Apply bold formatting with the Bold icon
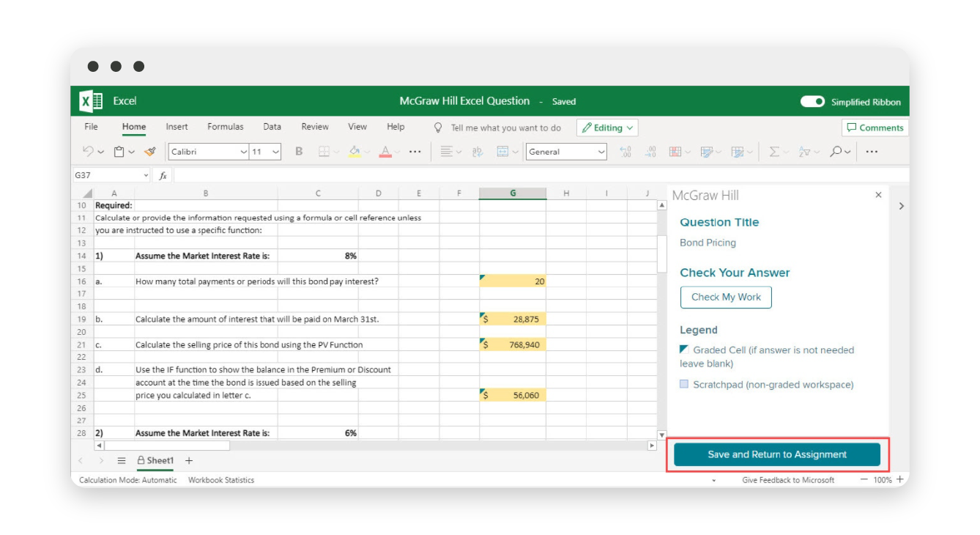Screen dimensions: 980x535 [x=298, y=152]
